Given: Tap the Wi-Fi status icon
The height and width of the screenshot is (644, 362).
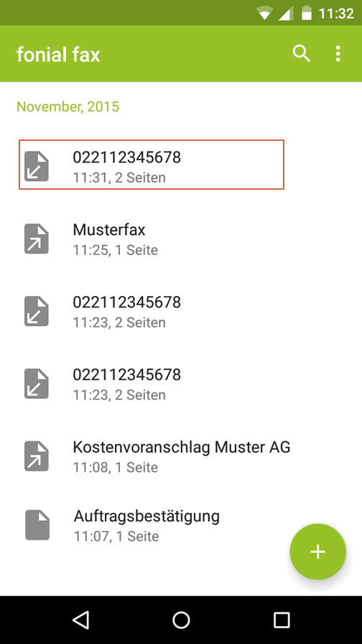Looking at the screenshot, I should [x=265, y=14].
